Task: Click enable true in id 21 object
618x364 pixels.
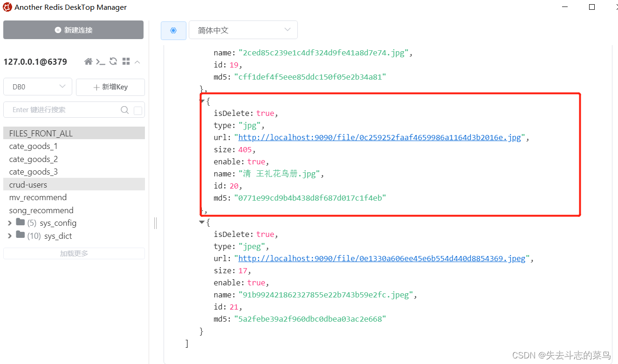Action: pos(256,283)
